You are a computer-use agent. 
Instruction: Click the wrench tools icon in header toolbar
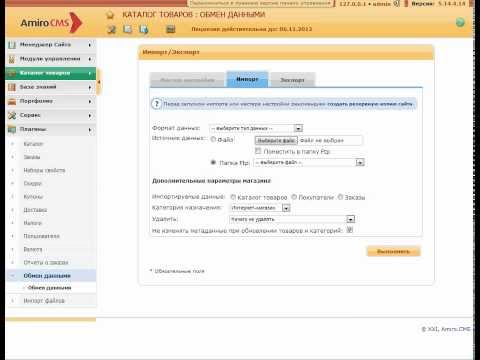coord(112,29)
